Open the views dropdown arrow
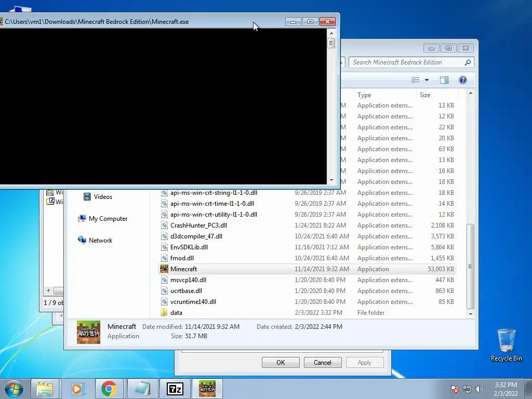Viewport: 532px width, 399px height. coord(427,80)
